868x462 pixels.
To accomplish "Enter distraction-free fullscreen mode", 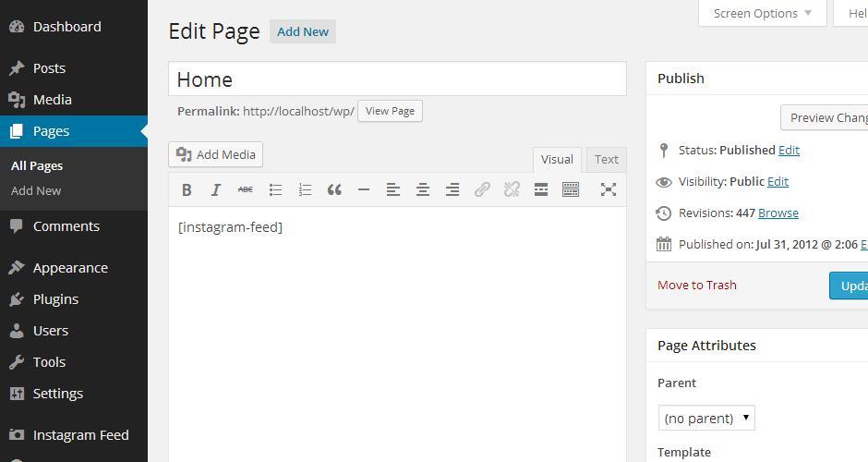I will [x=609, y=189].
